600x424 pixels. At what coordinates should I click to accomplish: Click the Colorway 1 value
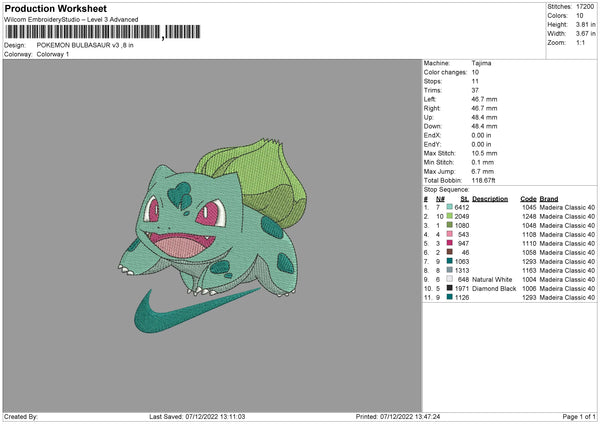53,54
